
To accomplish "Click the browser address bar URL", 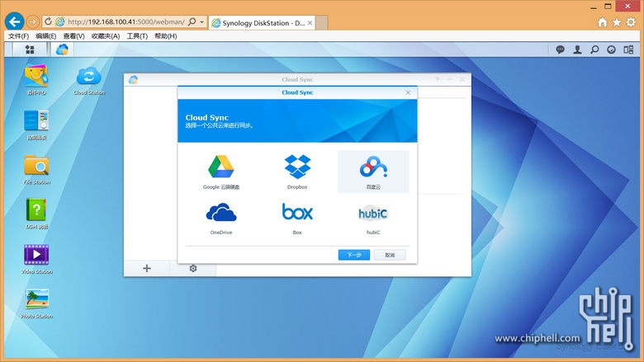I will (126, 21).
